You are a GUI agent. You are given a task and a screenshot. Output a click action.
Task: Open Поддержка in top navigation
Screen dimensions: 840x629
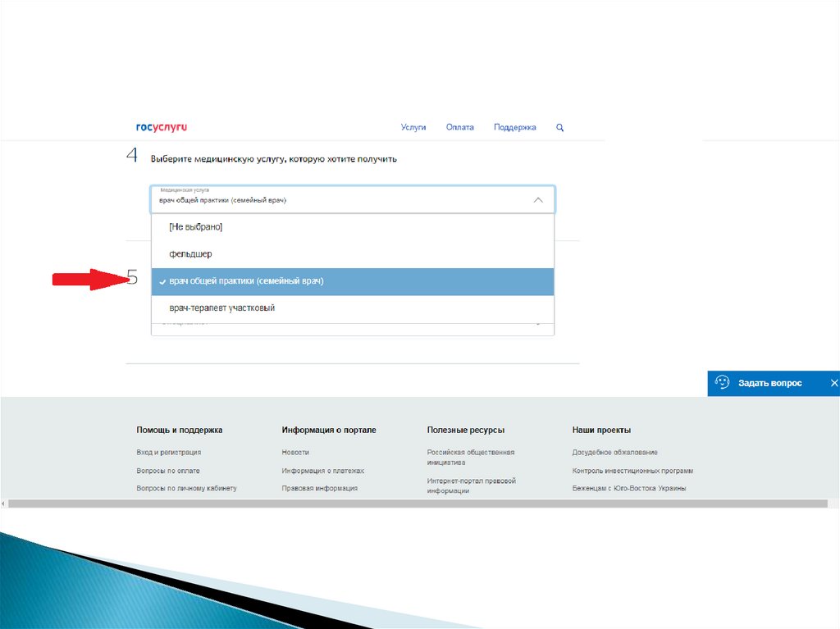tap(515, 127)
